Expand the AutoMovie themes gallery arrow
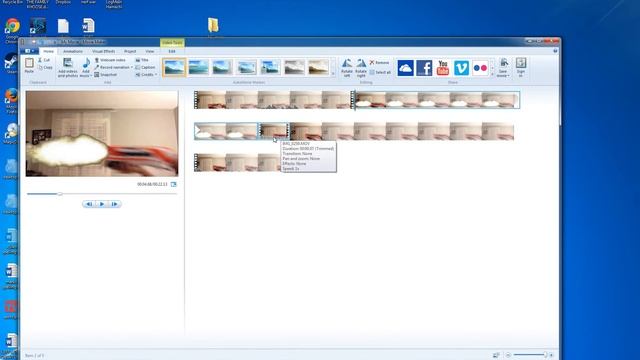This screenshot has width=640, height=360. pos(333,74)
